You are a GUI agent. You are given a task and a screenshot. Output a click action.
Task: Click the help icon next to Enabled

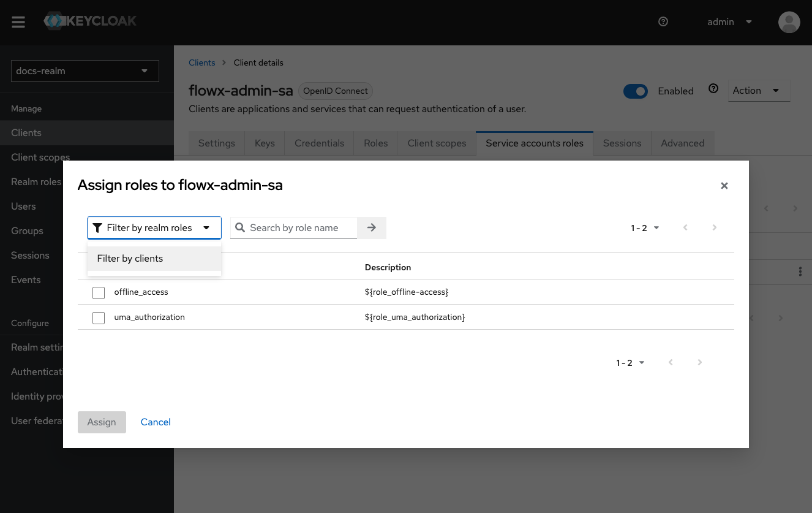tap(713, 88)
